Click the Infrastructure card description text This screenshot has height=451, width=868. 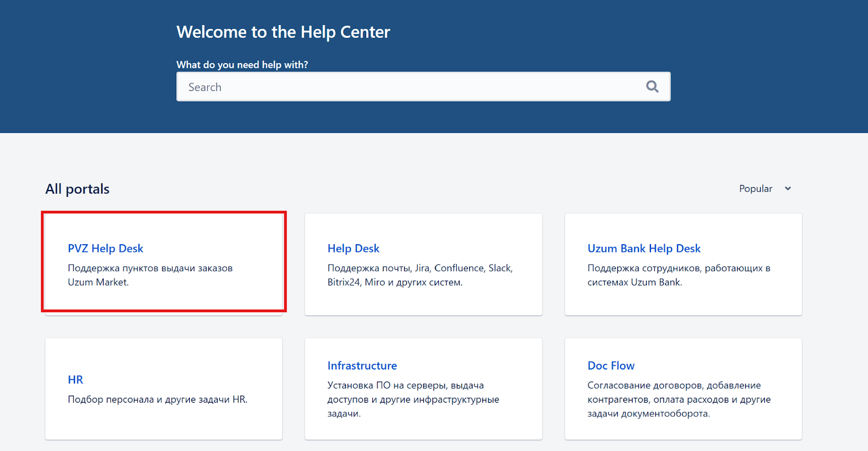[413, 399]
